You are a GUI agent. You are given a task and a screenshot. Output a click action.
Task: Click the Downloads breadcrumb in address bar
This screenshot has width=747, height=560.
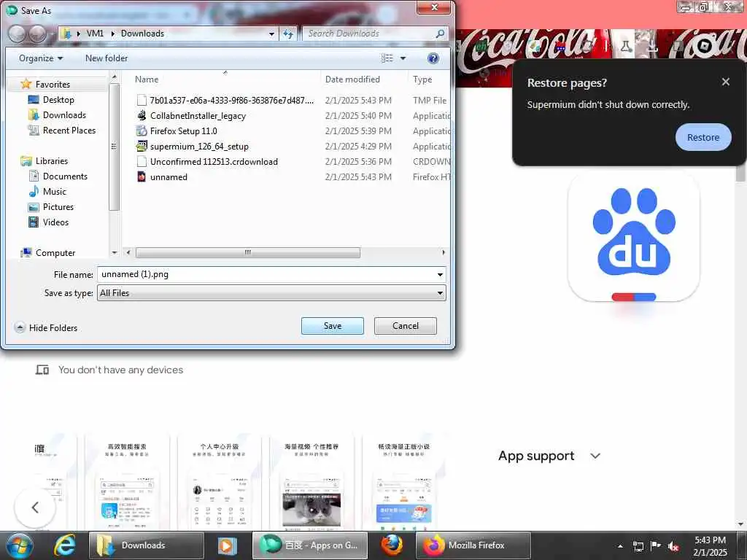click(x=142, y=34)
